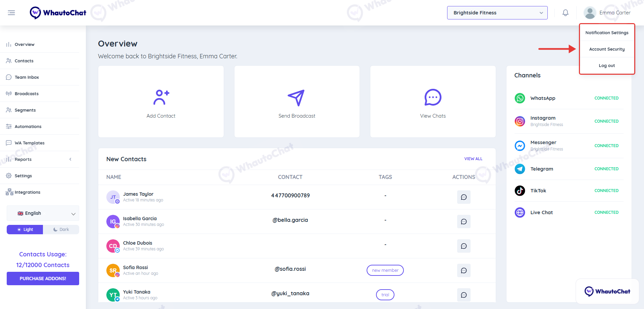Image resolution: width=644 pixels, height=309 pixels.
Task: Click the Live Chat globe icon
Action: (x=520, y=212)
